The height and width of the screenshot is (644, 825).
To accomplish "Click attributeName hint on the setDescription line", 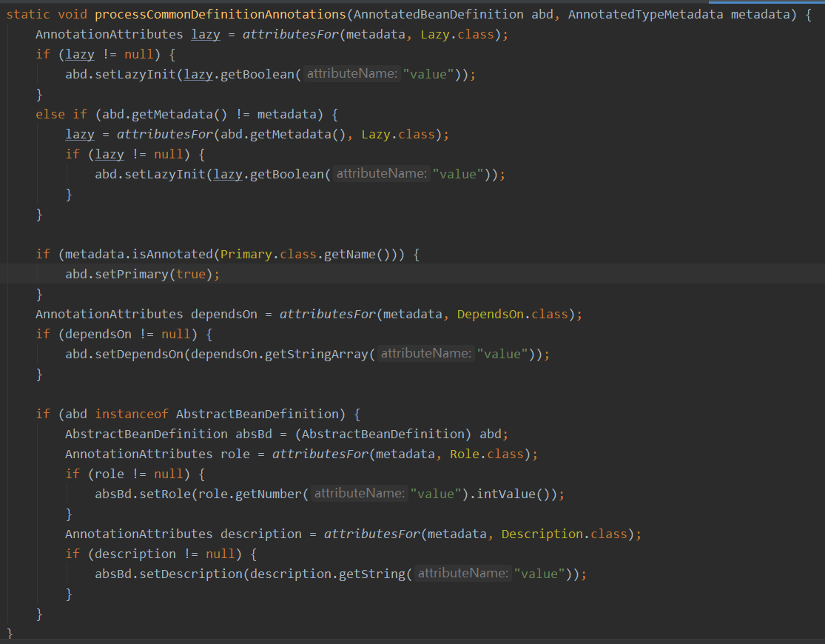I will (463, 574).
